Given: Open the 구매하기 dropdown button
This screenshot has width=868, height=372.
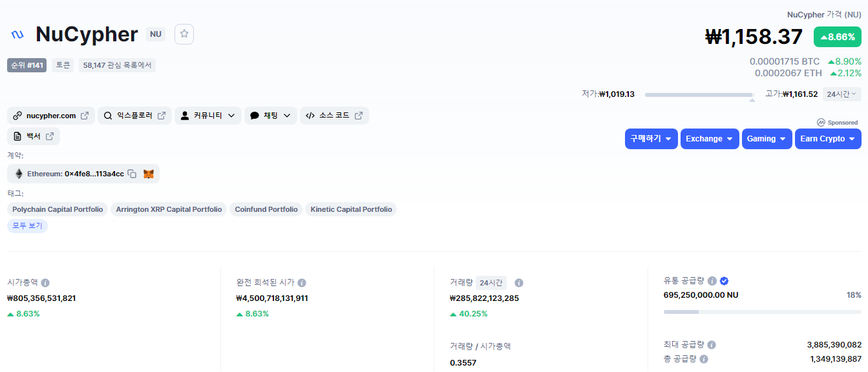Looking at the screenshot, I should click(x=651, y=139).
